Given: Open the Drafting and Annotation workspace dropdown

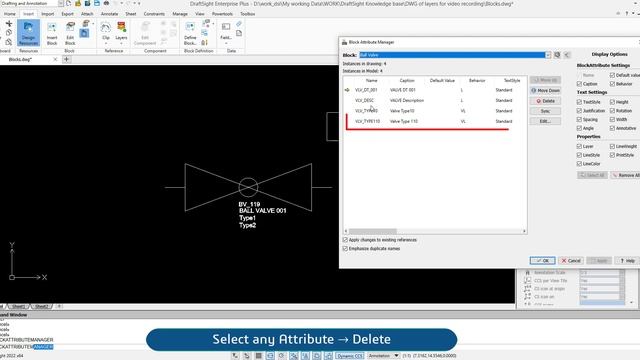Looking at the screenshot, I should click(x=60, y=3).
